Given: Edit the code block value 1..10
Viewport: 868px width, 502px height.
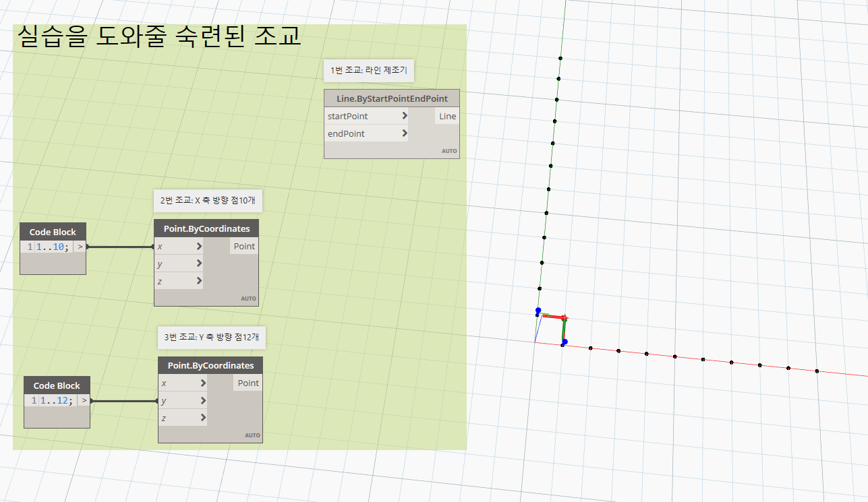Looking at the screenshot, I should [52, 247].
